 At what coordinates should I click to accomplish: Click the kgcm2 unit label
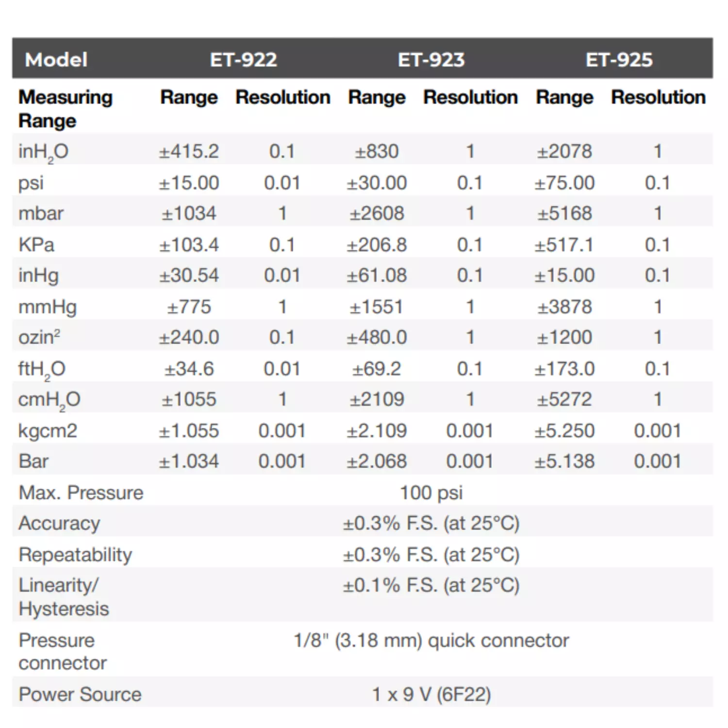pos(48,430)
